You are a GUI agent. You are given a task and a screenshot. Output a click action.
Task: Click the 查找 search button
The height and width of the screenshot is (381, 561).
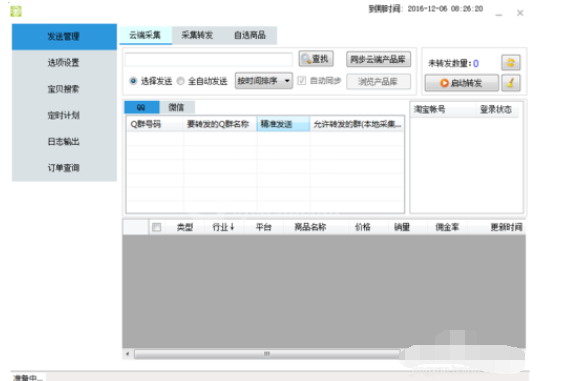[x=316, y=59]
